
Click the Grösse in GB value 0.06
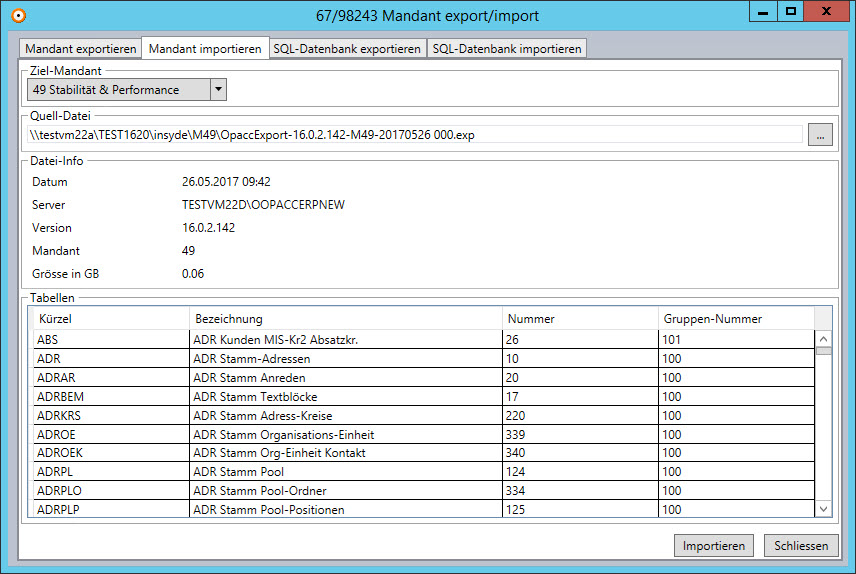pyautogui.click(x=193, y=274)
